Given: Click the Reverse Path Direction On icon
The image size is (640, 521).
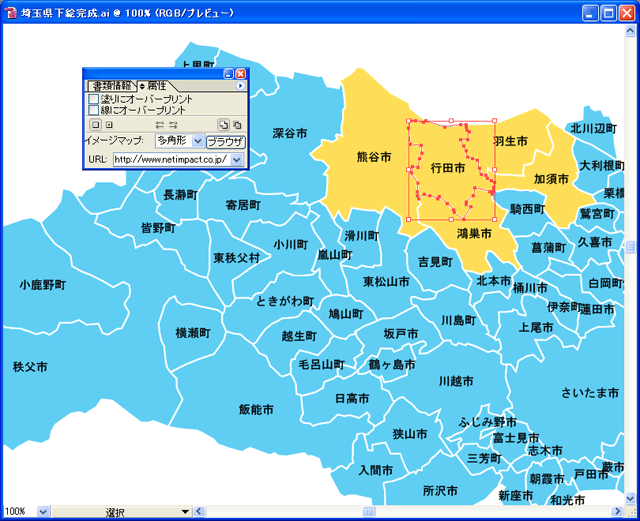Looking at the screenshot, I should [173, 125].
